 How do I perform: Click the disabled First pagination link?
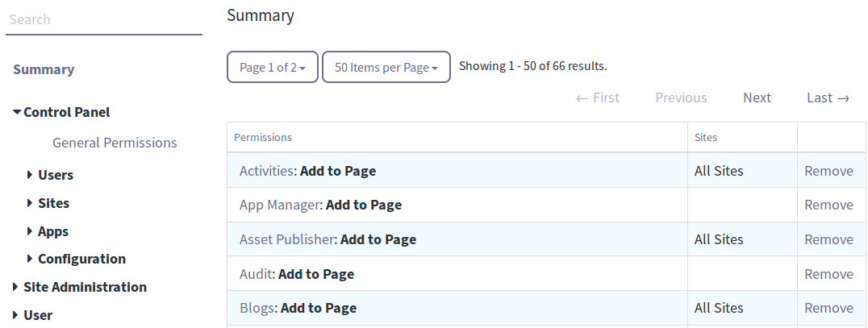(x=597, y=98)
